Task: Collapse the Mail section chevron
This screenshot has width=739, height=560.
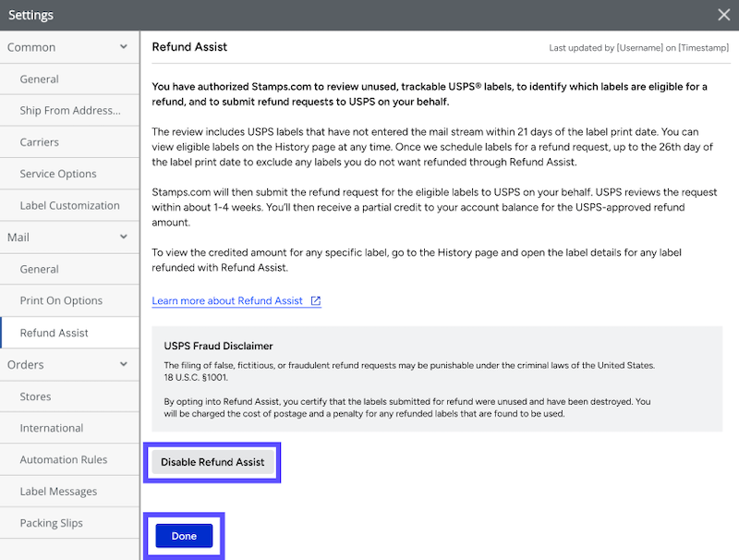Action: point(124,237)
